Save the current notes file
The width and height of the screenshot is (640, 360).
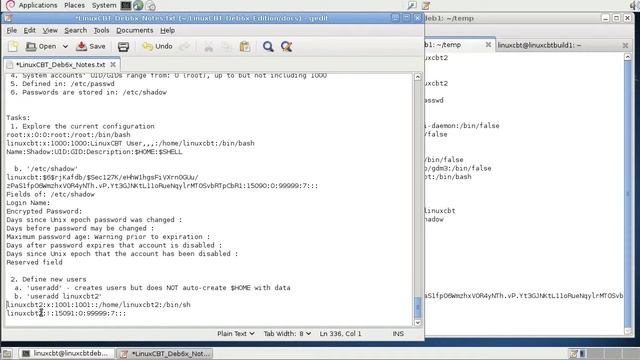(x=91, y=47)
